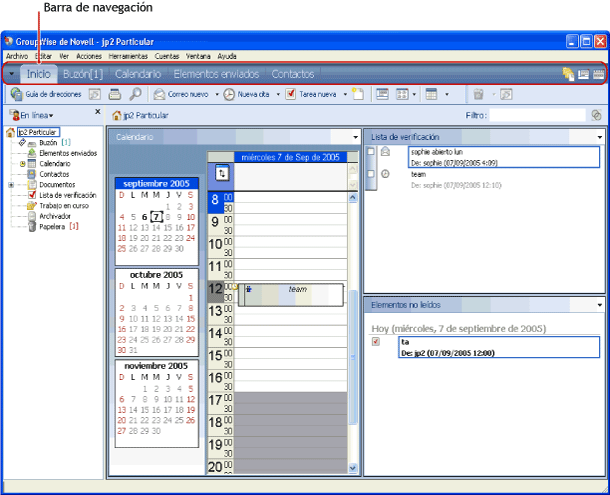
Task: Click the yellow notes icon on navigation bar
Action: (568, 74)
